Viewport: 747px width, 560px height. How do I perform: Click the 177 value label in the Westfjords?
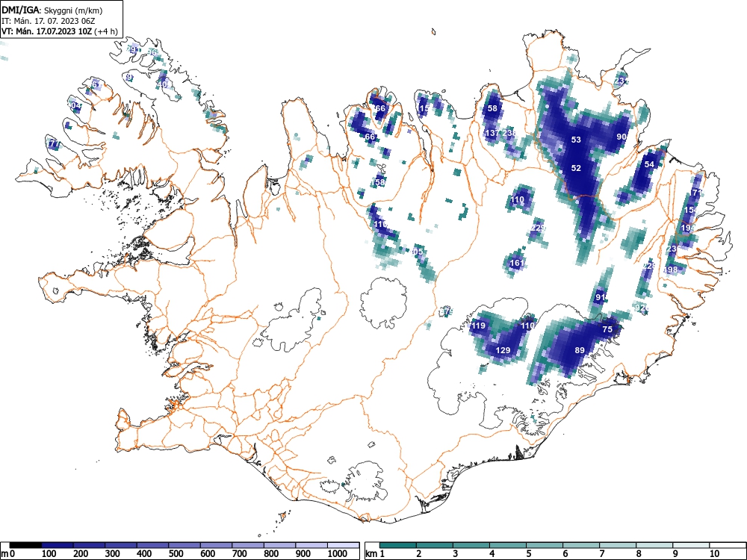[x=53, y=144]
